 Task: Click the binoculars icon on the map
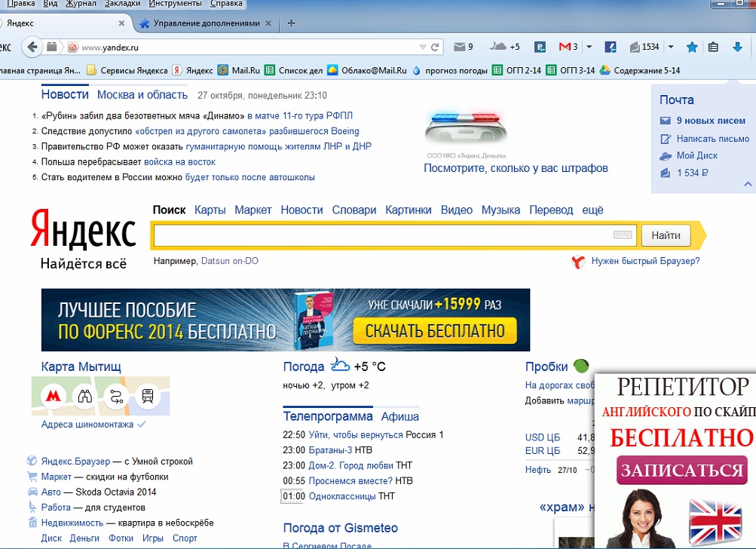85,397
